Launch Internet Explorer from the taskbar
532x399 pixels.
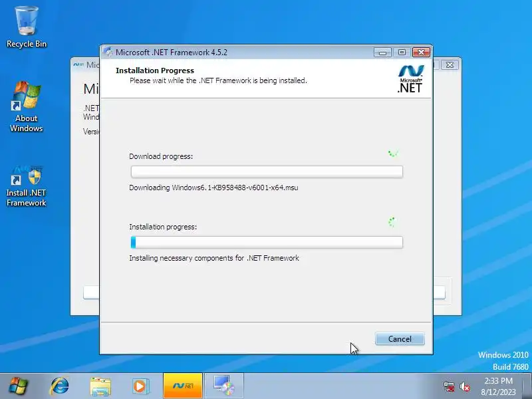59,386
